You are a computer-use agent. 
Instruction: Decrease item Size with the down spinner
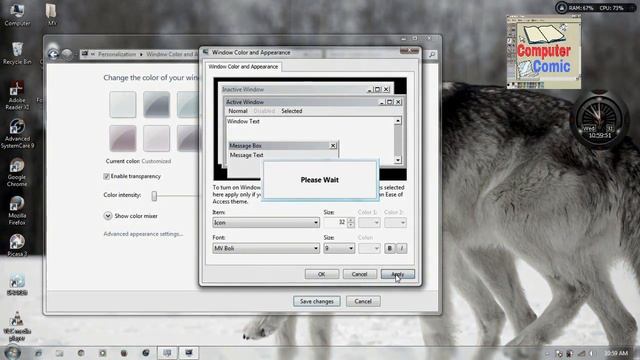(x=351, y=225)
